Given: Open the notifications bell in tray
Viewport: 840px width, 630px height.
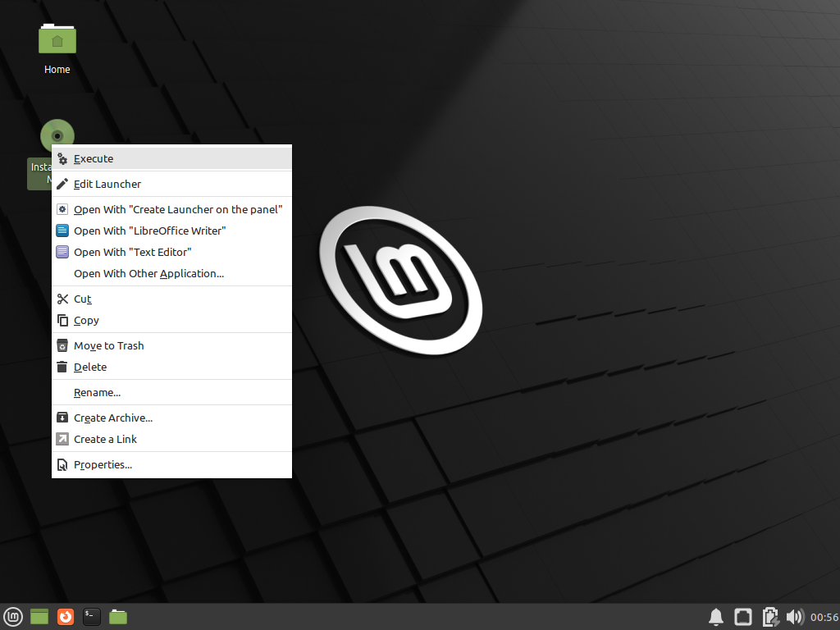Looking at the screenshot, I should [716, 617].
